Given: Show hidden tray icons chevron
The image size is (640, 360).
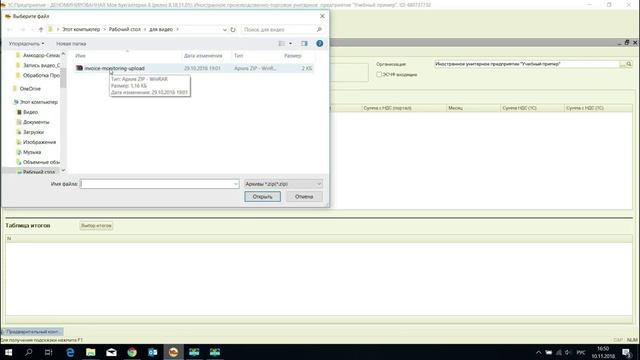Looking at the screenshot, I should pos(538,353).
